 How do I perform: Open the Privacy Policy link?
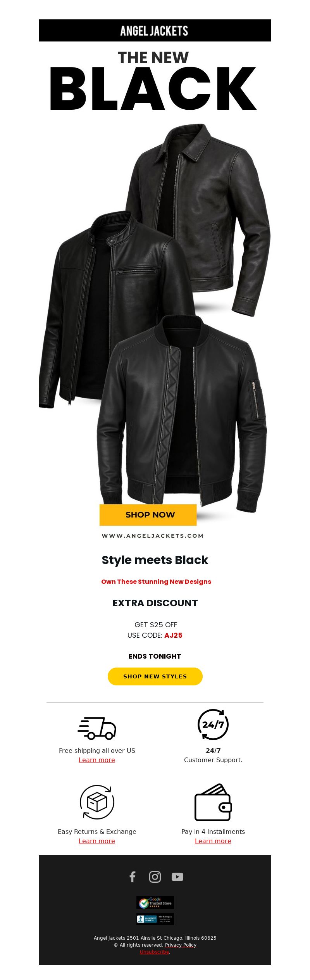(181, 945)
